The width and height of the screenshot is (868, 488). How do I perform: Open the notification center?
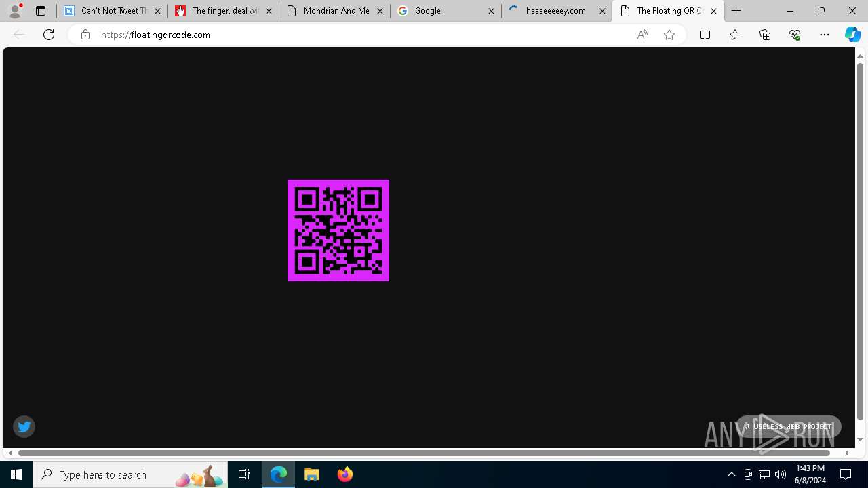coord(846,474)
